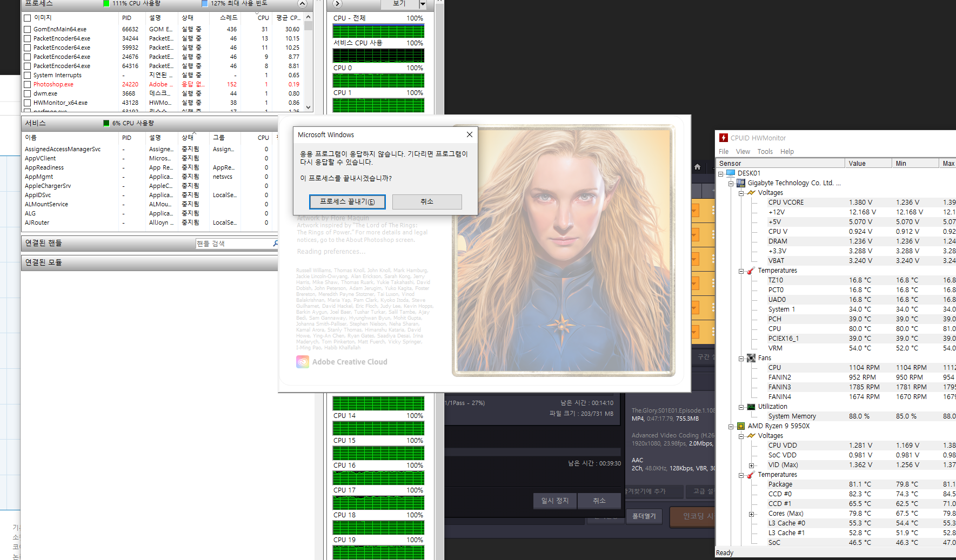
Task: Click the encoding progress bar below 남은 시간 00:39:30
Action: [532, 451]
